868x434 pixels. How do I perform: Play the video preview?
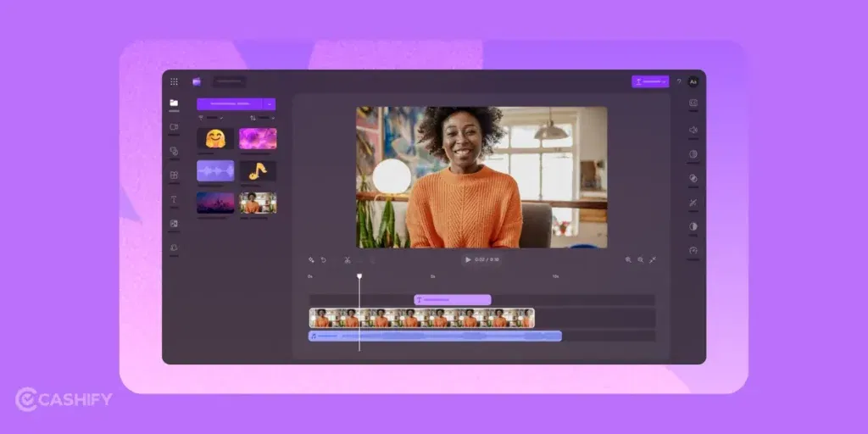[468, 259]
